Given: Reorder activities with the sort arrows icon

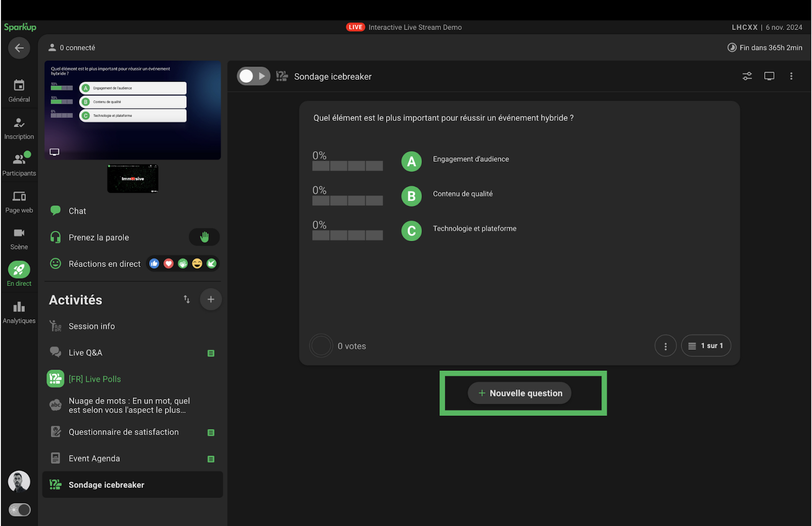Looking at the screenshot, I should tap(187, 300).
